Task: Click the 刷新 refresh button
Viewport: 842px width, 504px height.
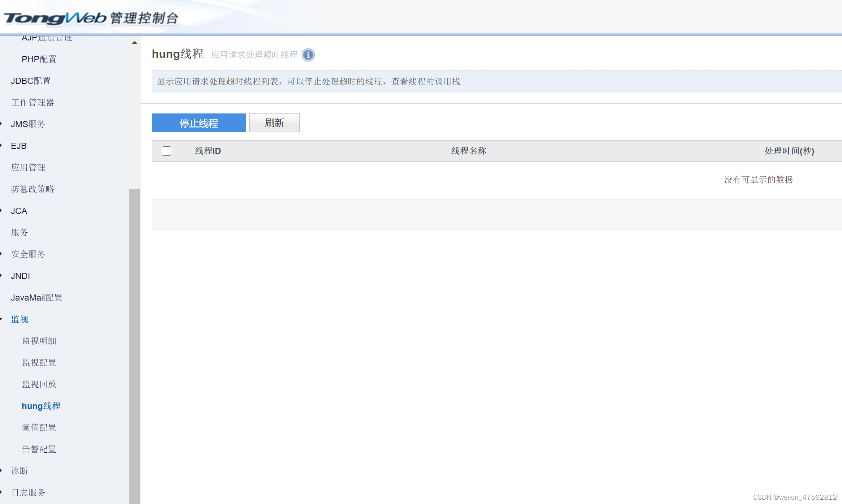Action: click(274, 123)
